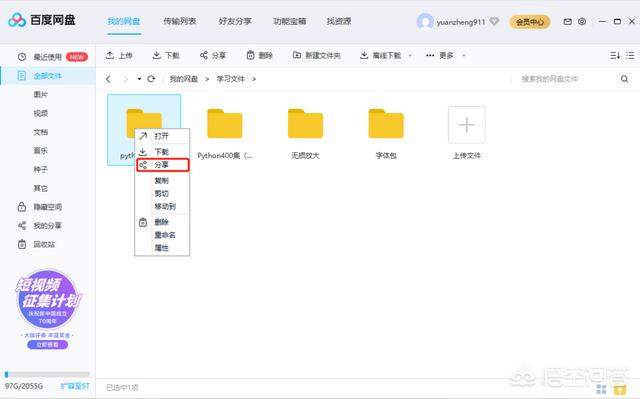Choose 重命名 in the context menu

[162, 235]
